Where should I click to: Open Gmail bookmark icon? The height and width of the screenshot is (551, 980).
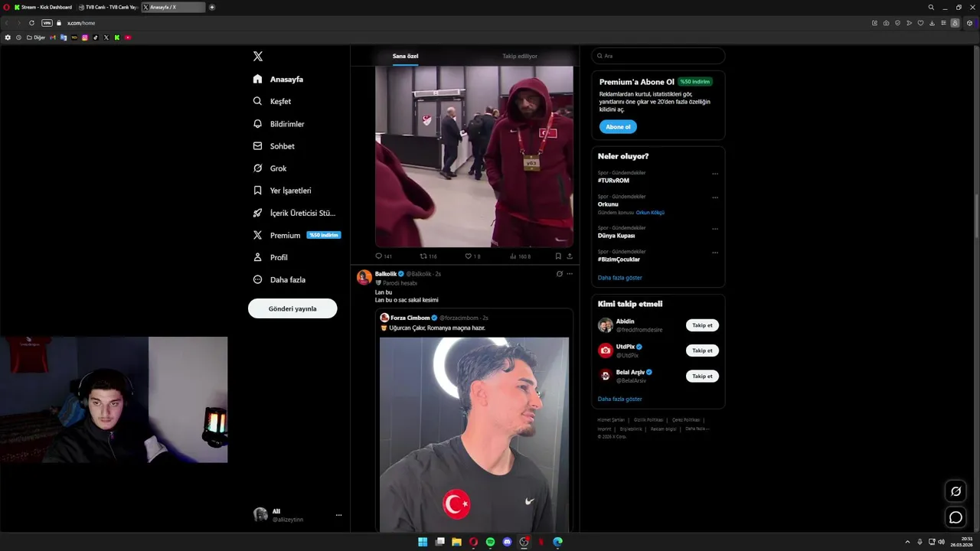point(53,37)
